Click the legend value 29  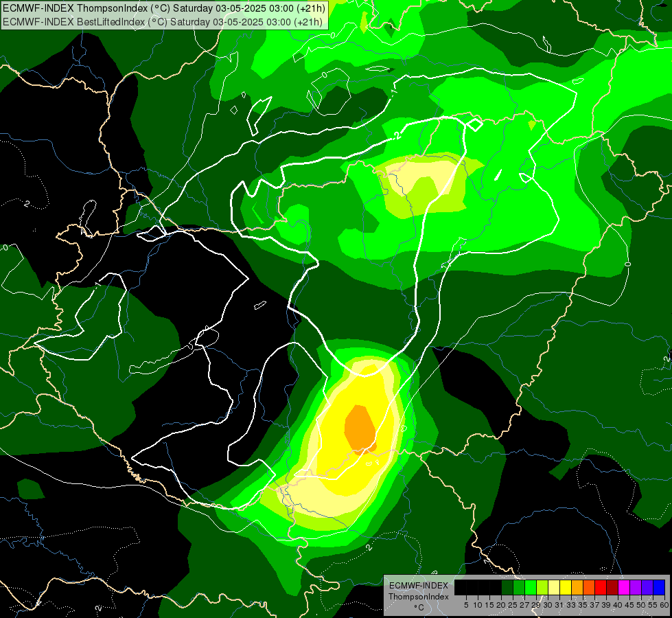tap(536, 605)
